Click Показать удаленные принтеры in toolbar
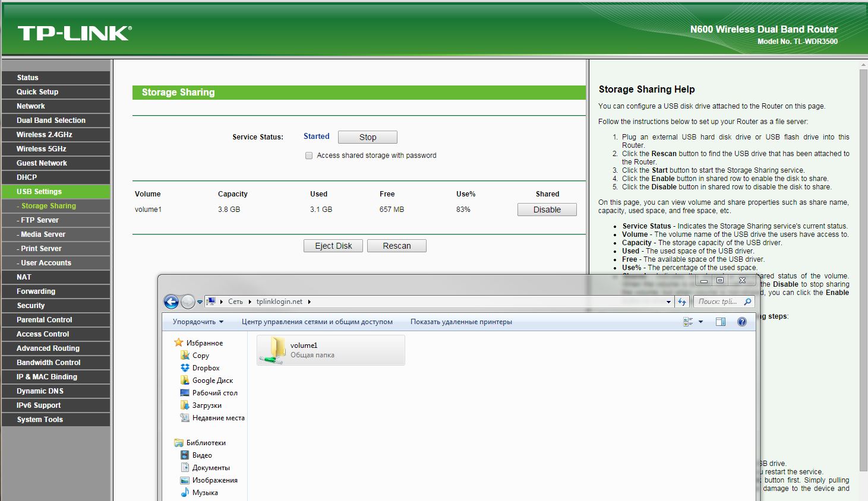The image size is (868, 501). point(461,322)
